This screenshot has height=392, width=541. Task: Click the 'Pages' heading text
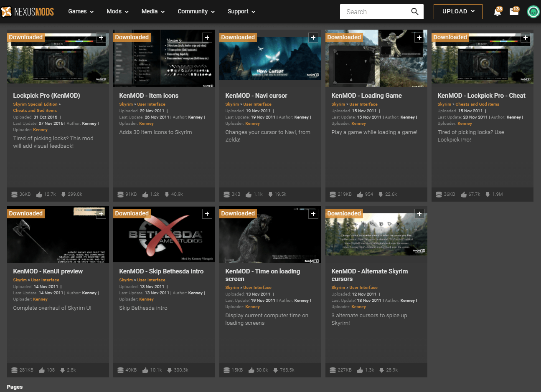(x=15, y=387)
